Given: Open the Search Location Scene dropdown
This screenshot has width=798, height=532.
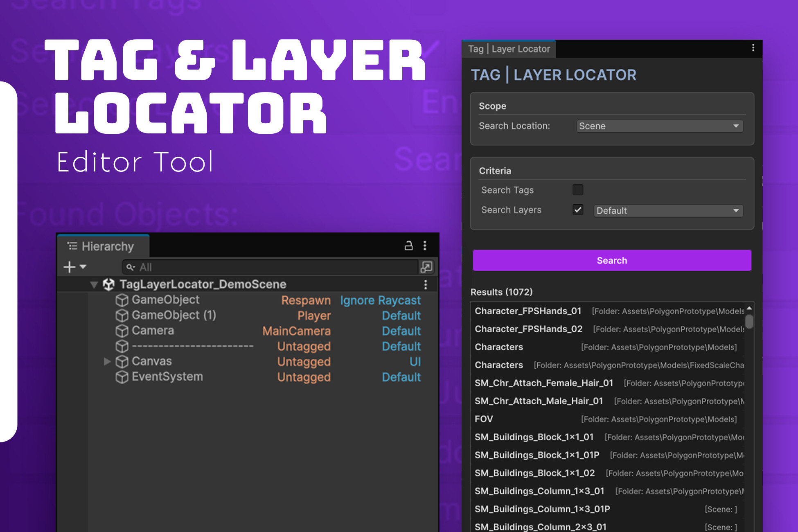Looking at the screenshot, I should 659,126.
